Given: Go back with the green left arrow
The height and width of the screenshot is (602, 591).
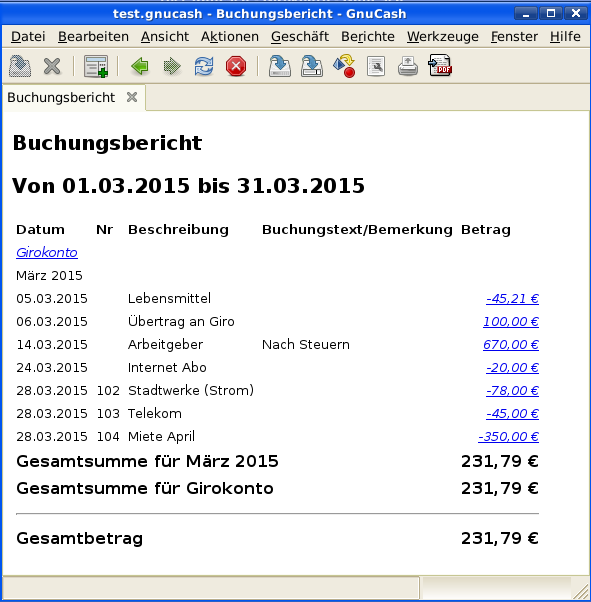Looking at the screenshot, I should (140, 66).
